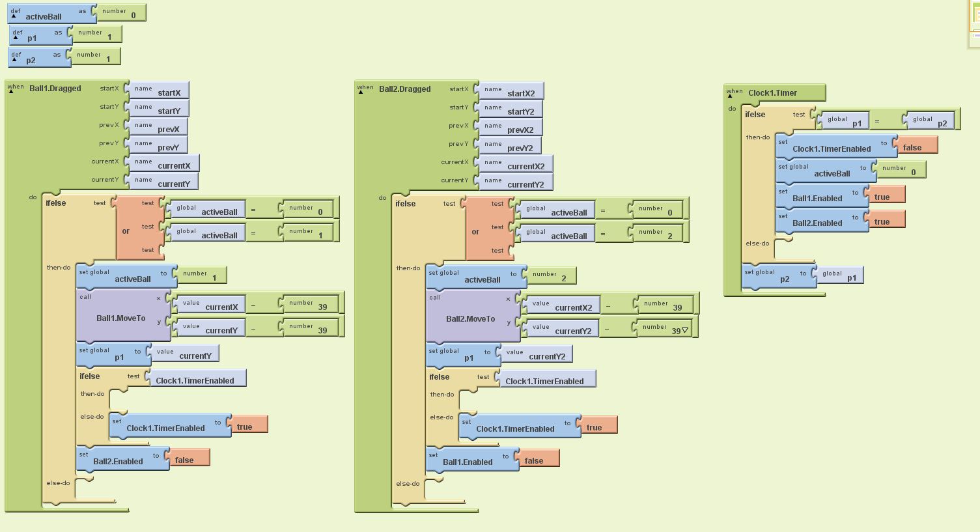Click the name startX argument block
This screenshot has height=532, width=980.
(158, 91)
